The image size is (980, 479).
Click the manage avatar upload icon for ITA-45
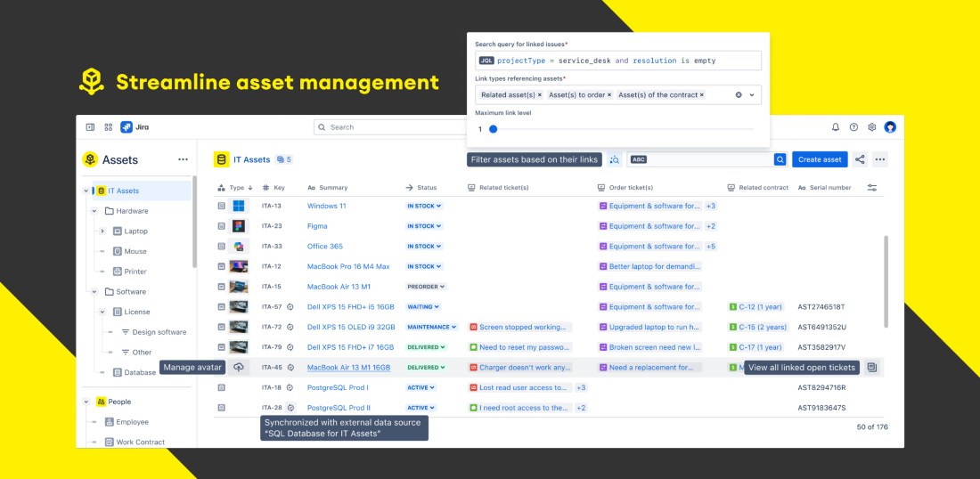[239, 367]
